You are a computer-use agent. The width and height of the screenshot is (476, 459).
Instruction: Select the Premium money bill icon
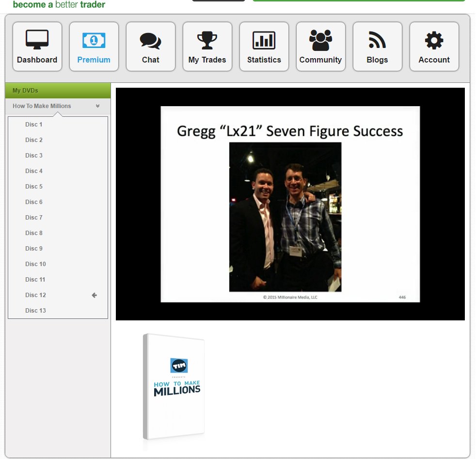94,40
